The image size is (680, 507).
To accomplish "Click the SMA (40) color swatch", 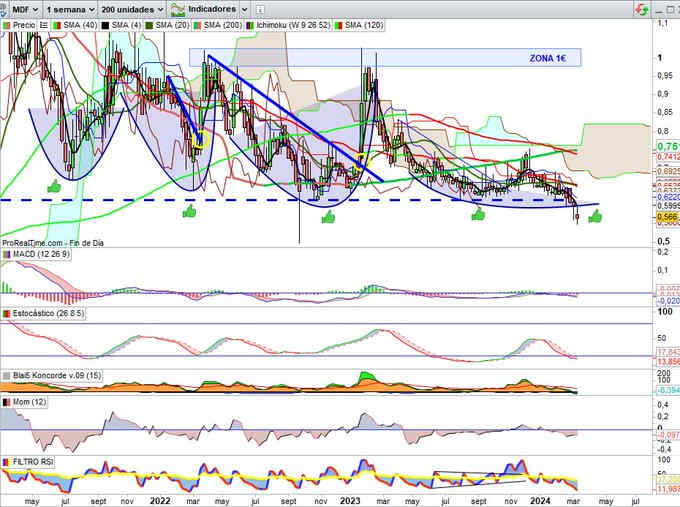I will point(56,26).
